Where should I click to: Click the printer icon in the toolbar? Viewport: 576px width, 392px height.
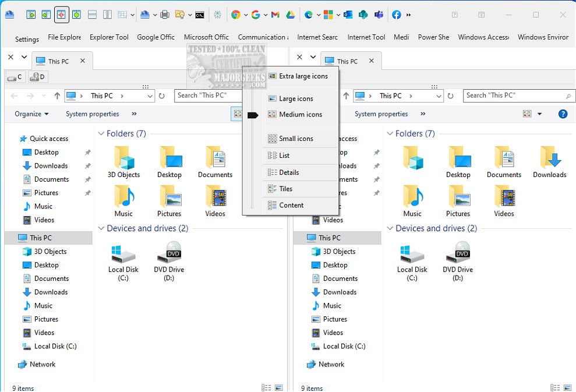coord(165,15)
